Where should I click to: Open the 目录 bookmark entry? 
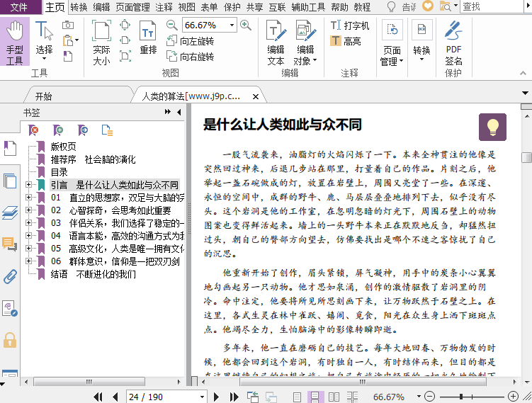(60, 172)
